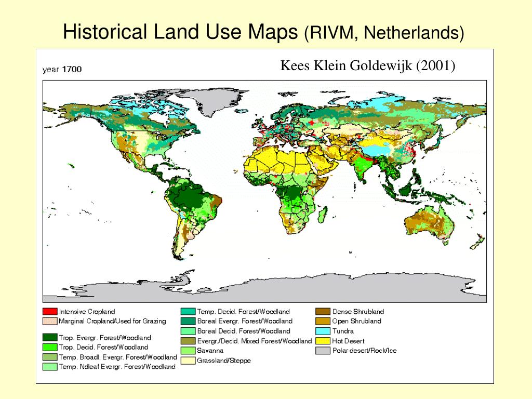The height and width of the screenshot is (399, 532).
Task: Click the 'Boreal Evergr. Forest/Woodland' label
Action: (245, 321)
